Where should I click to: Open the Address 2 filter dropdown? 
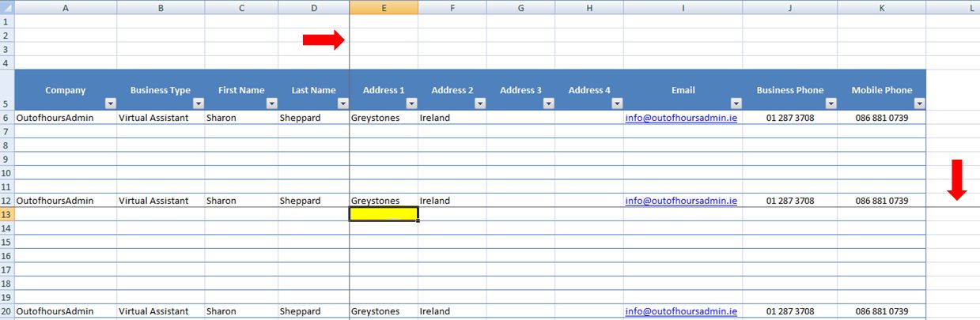point(480,104)
